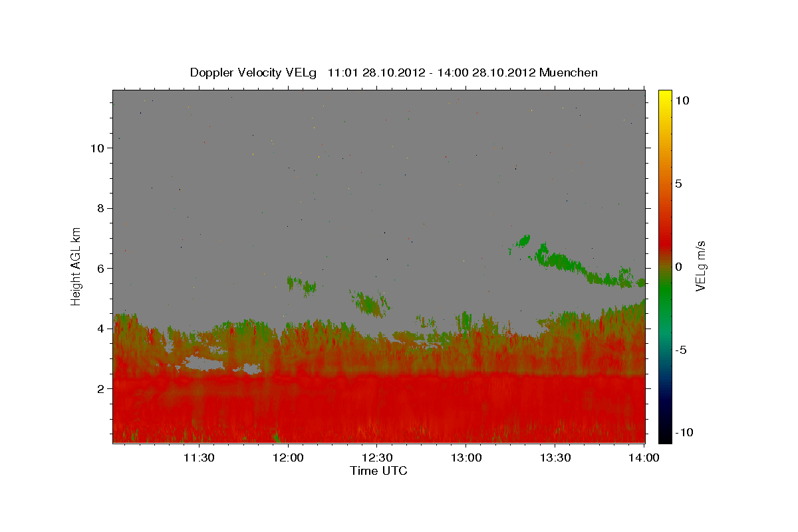Click the height axis label 4
Screen dimensions: 798x532
(x=100, y=329)
